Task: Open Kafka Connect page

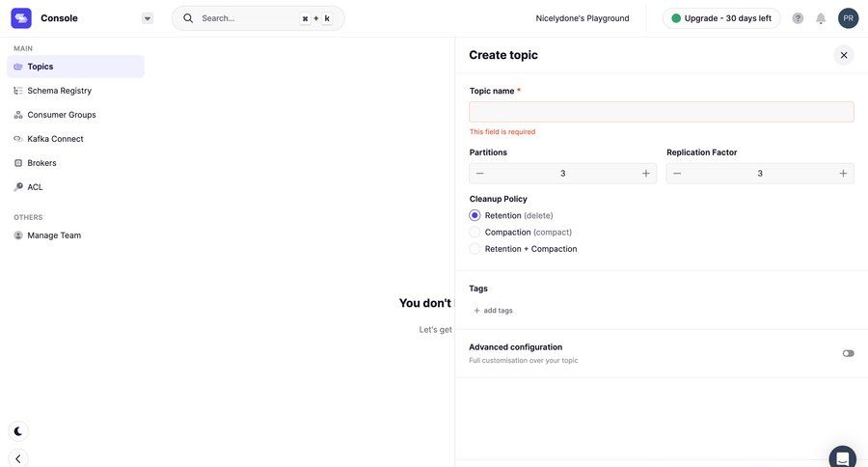Action: tap(75, 139)
